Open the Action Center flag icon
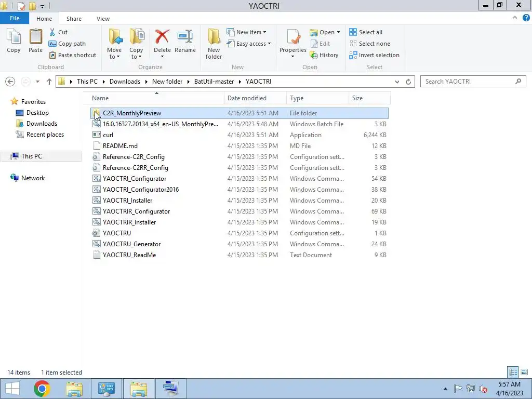The width and height of the screenshot is (532, 399). [x=458, y=389]
